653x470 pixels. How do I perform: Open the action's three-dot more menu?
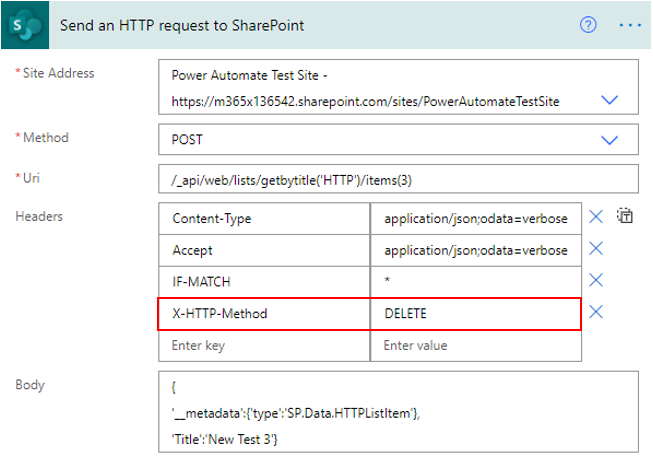[630, 25]
